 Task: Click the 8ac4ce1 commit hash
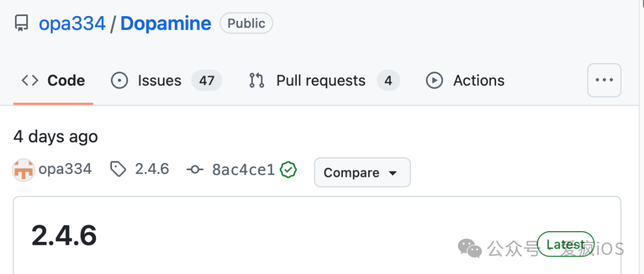coord(243,170)
